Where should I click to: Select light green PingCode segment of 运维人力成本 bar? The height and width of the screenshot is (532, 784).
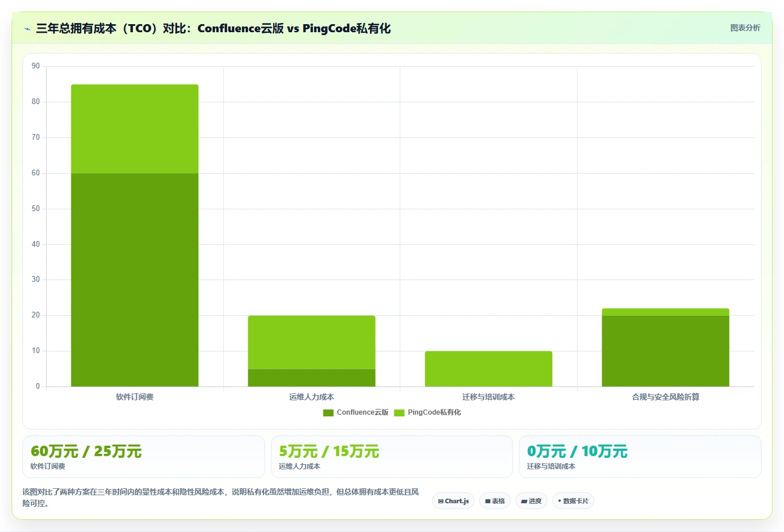[312, 342]
